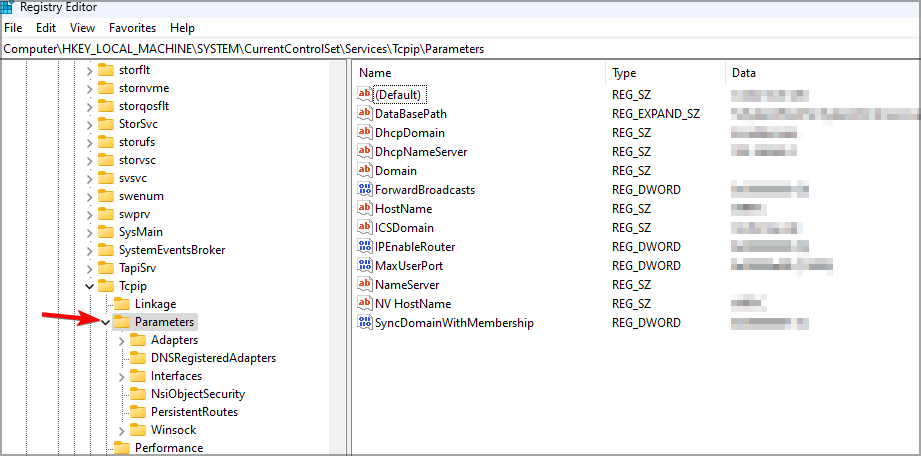Open the File menu
Viewport: 921px width, 456px height.
[x=13, y=28]
